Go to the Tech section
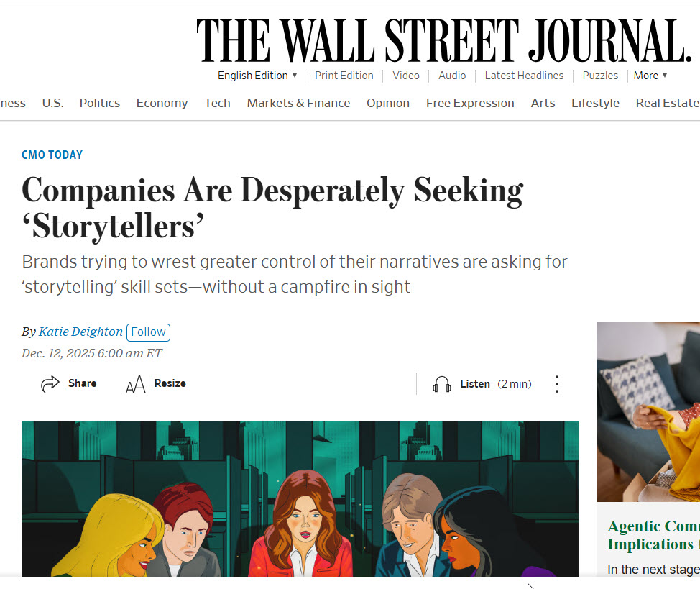 tap(217, 103)
